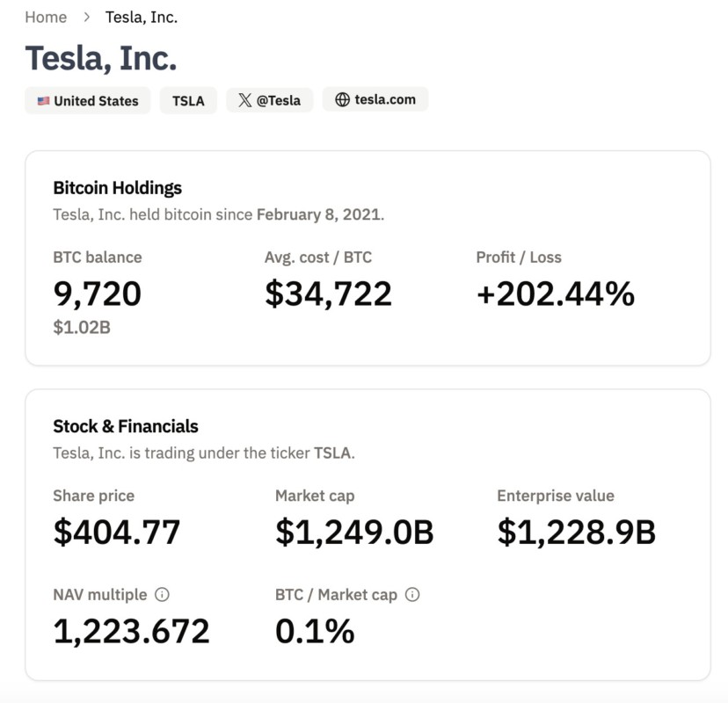Click the breadcrumb chevron separator
Viewport: 728px width, 703px height.
coord(86,17)
